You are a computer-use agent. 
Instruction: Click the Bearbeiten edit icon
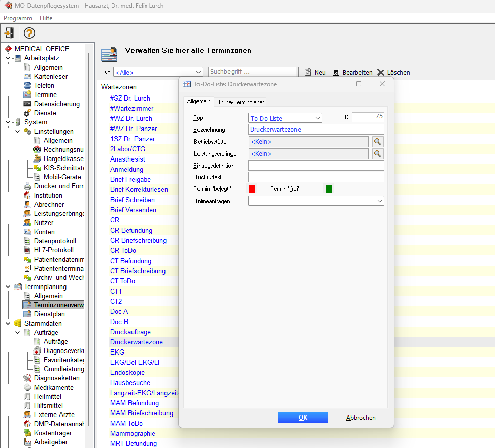pos(336,72)
